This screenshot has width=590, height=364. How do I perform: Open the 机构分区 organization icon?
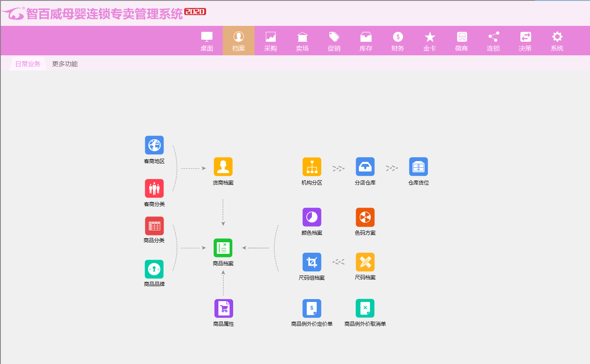(312, 167)
